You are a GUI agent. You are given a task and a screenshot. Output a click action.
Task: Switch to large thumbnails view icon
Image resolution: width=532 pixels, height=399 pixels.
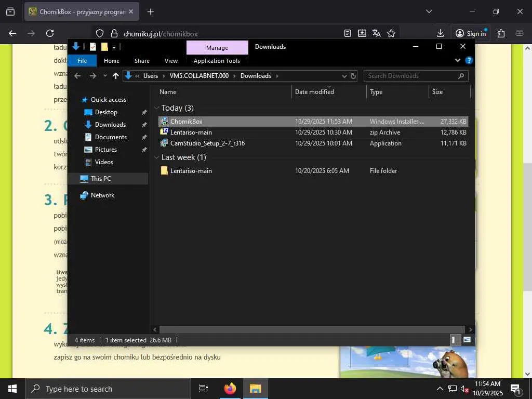[467, 340]
